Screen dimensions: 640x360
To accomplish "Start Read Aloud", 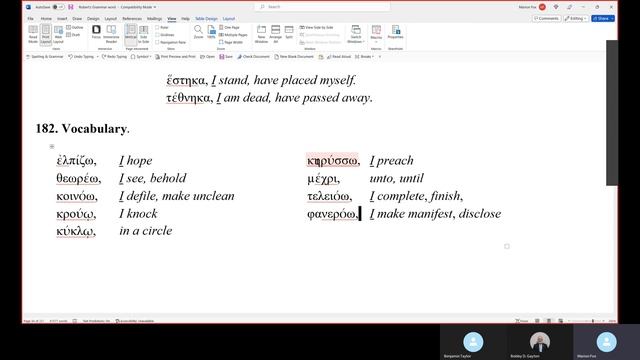I will [x=339, y=57].
